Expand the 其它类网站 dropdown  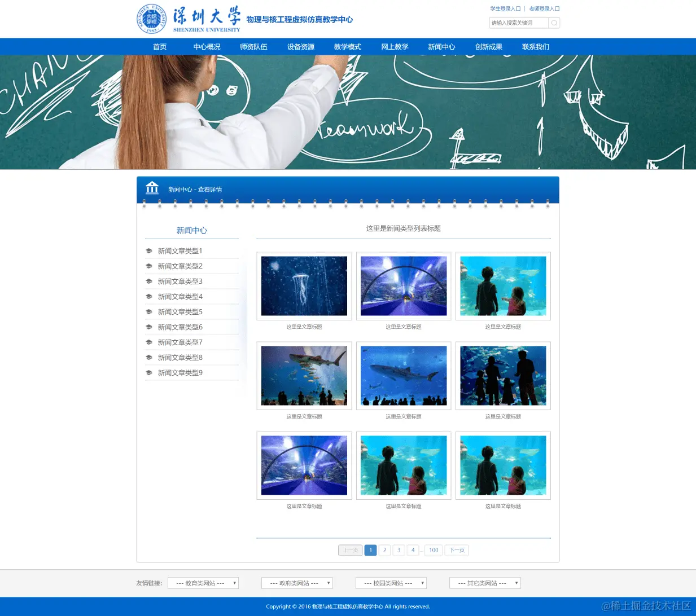pos(484,583)
